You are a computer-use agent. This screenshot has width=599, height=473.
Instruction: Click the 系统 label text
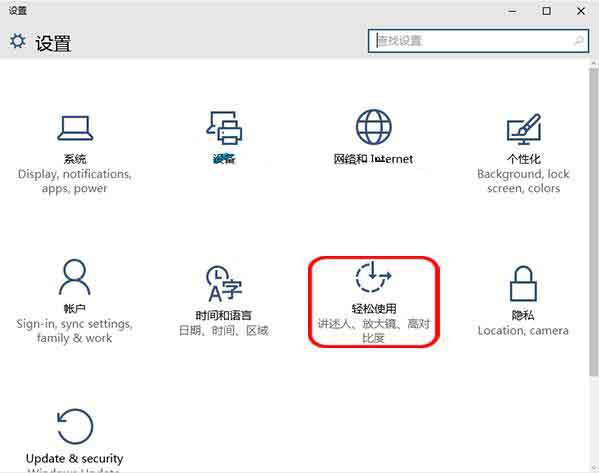pos(75,159)
